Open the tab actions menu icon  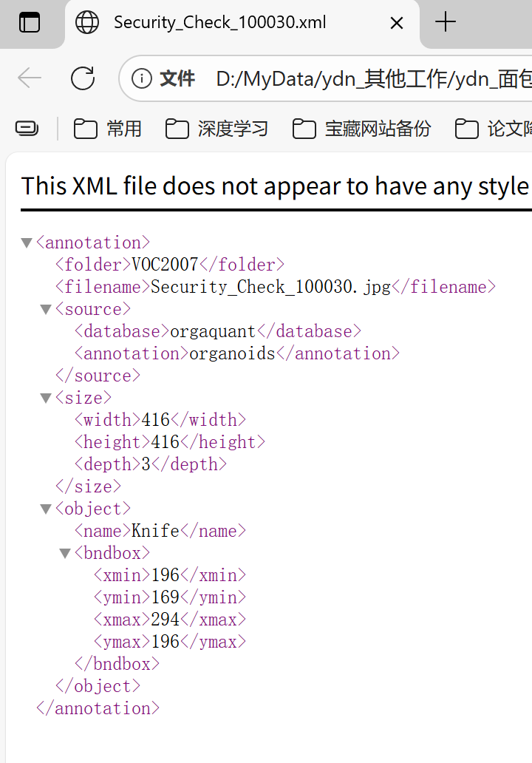[x=29, y=22]
